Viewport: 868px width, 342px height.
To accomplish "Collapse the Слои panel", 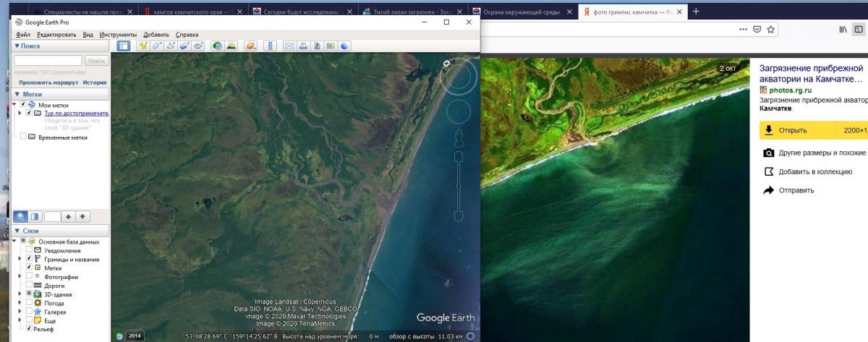I will 18,231.
